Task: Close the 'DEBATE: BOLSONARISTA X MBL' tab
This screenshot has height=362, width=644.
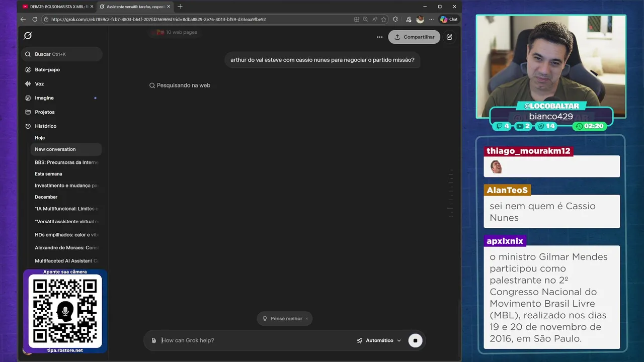Action: pyautogui.click(x=92, y=7)
